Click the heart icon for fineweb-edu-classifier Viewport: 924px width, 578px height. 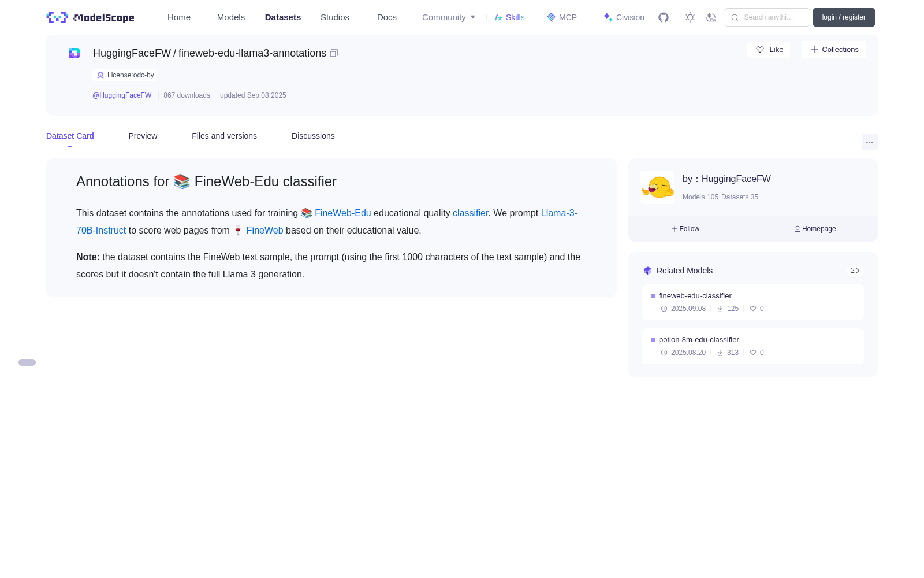pyautogui.click(x=753, y=309)
